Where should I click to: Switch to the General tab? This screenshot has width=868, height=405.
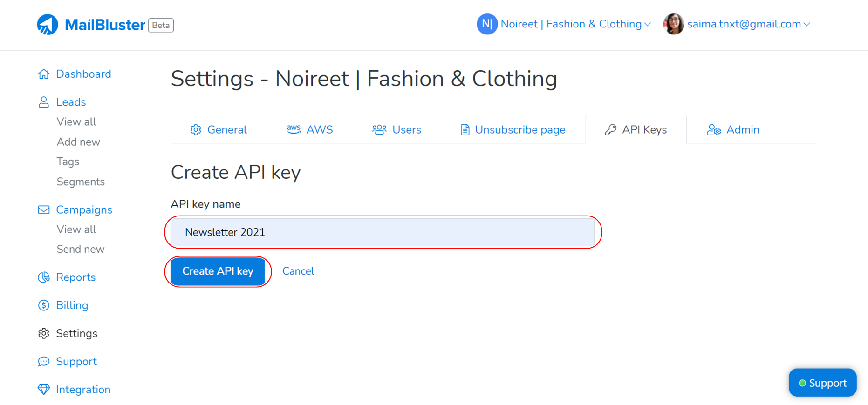point(219,130)
